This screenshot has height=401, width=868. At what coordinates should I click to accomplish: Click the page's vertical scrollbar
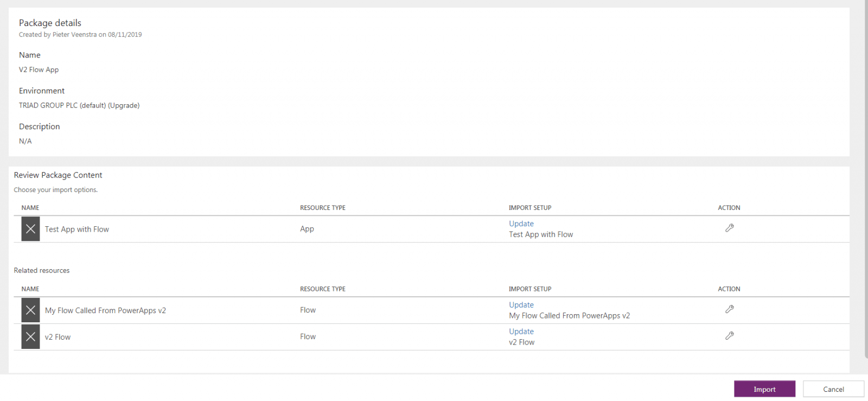click(866, 179)
